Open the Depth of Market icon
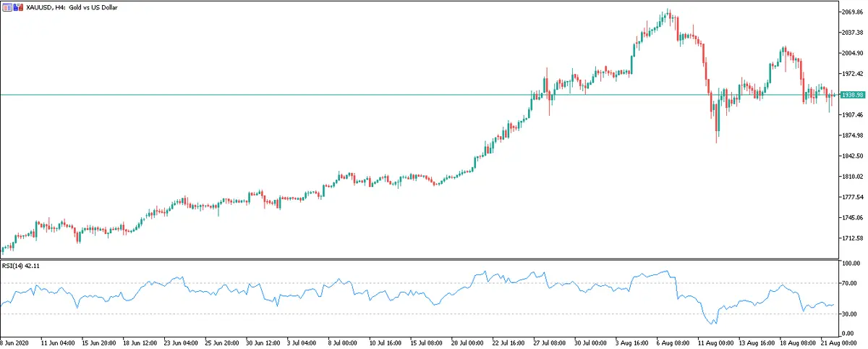This screenshot has height=349, width=868. [x=17, y=7]
